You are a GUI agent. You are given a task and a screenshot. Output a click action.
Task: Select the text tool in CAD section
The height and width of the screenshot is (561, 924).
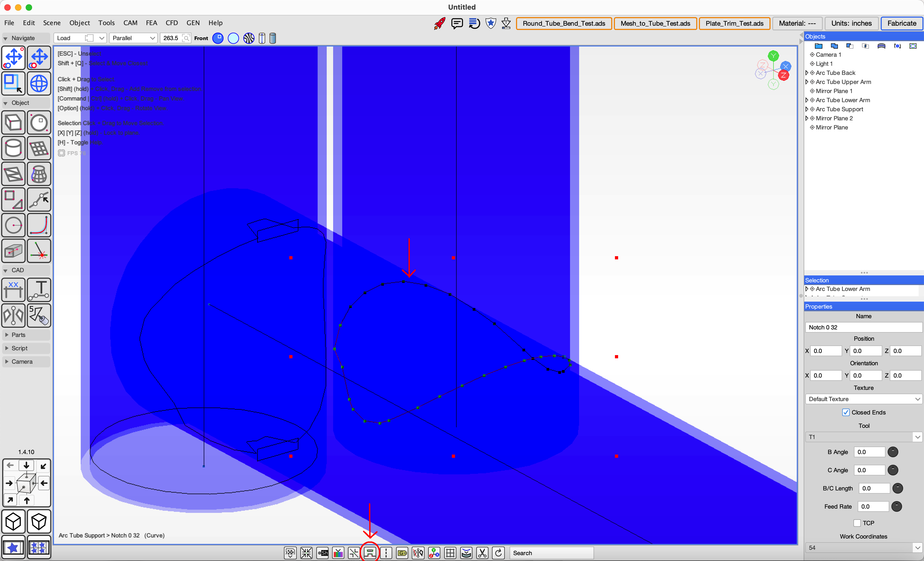39,290
